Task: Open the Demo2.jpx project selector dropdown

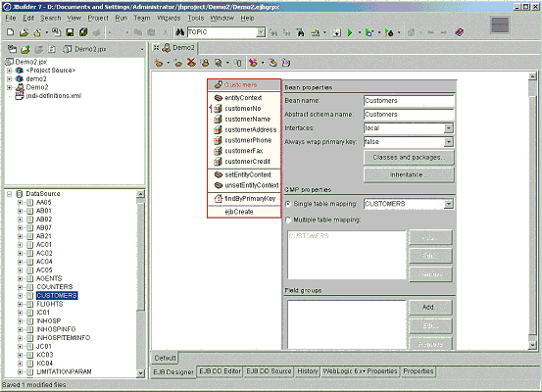Action: coord(142,50)
